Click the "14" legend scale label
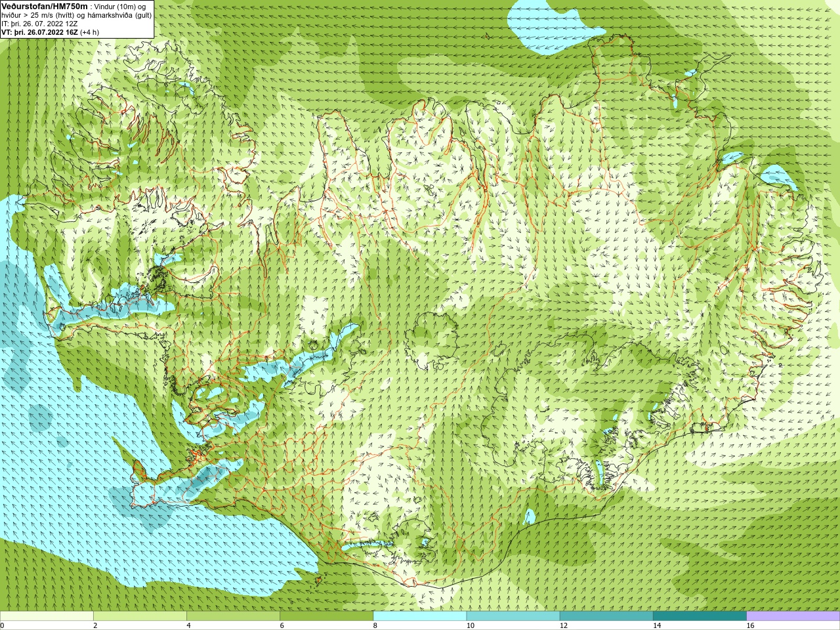 (x=657, y=625)
